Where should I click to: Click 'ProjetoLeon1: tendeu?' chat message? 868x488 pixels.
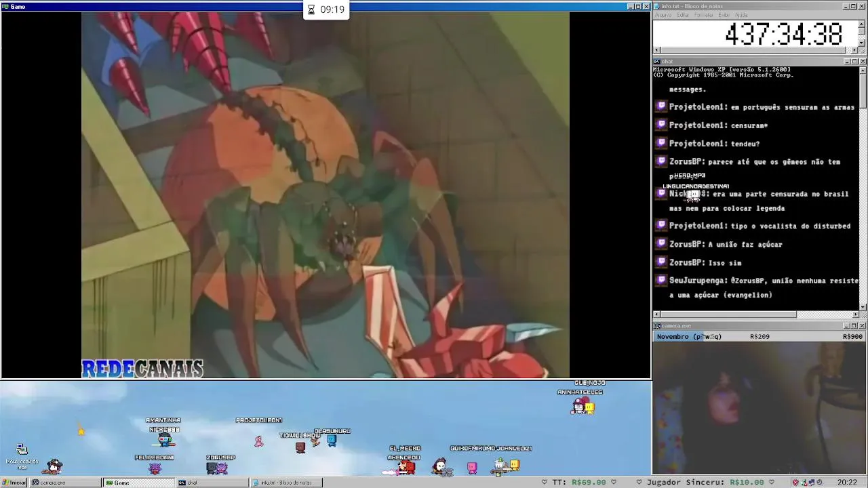click(714, 144)
